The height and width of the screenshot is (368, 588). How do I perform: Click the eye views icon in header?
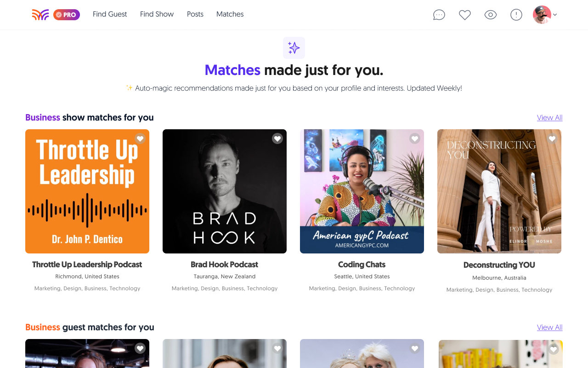pyautogui.click(x=491, y=15)
